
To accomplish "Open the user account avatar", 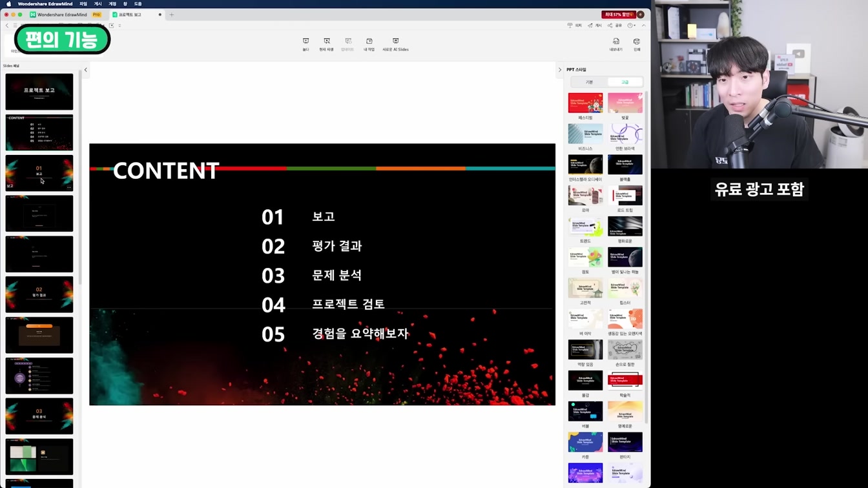I will (x=641, y=14).
